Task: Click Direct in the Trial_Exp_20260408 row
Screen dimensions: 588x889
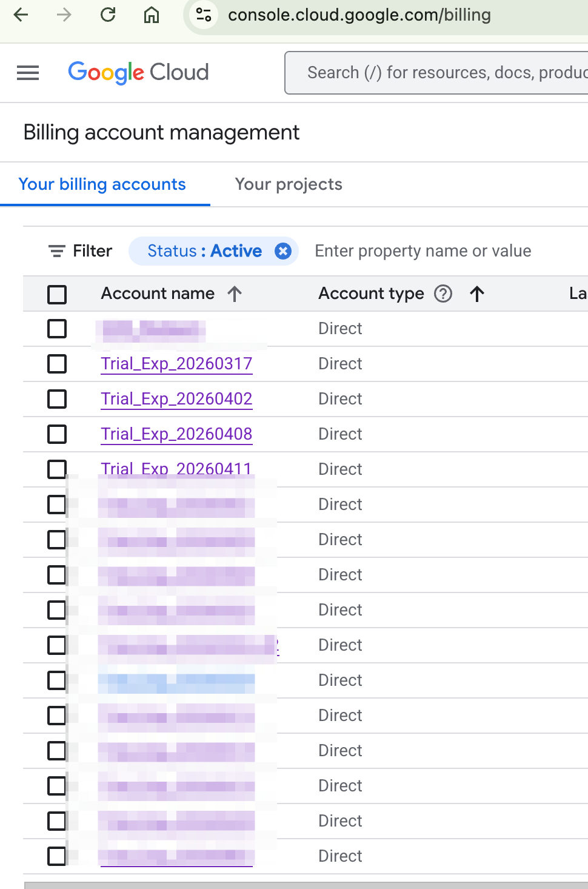Action: [x=340, y=434]
